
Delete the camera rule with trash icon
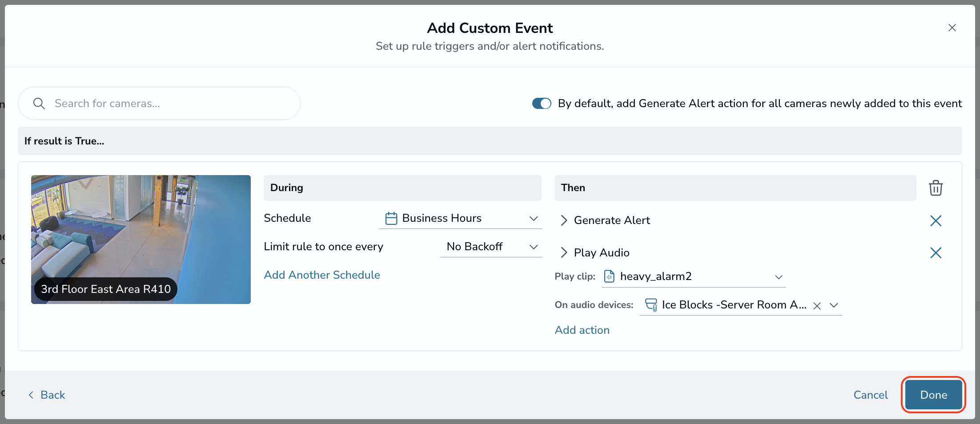[936, 188]
